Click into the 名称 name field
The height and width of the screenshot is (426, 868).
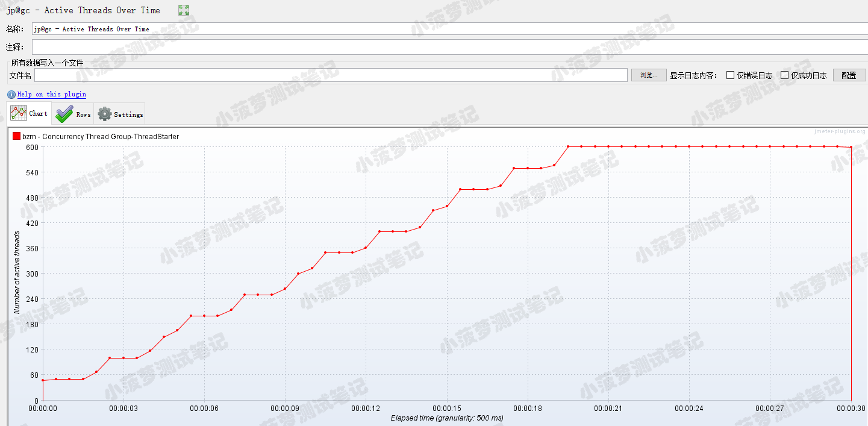[x=450, y=29]
